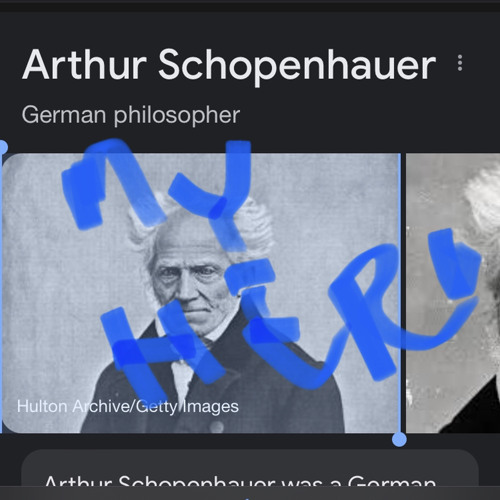Open the second partially visible portrait
The height and width of the screenshot is (500, 500).
click(453, 293)
